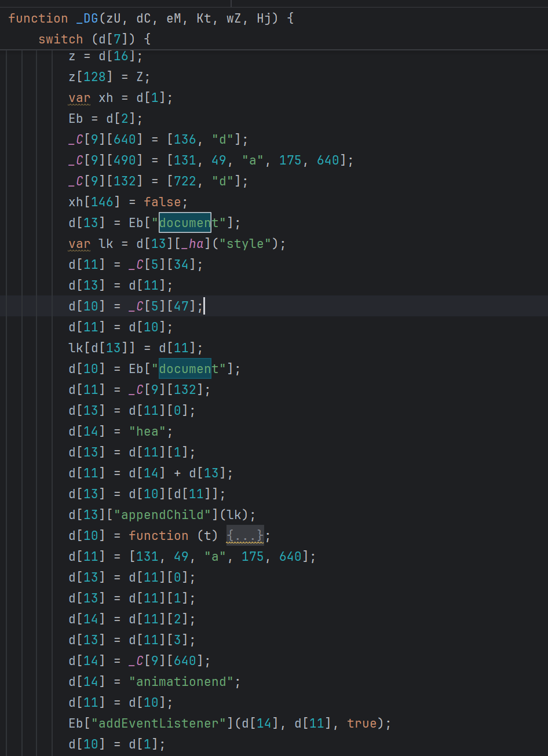The width and height of the screenshot is (548, 756).
Task: Select the parameter 'zU' in the function signature
Action: click(x=114, y=19)
